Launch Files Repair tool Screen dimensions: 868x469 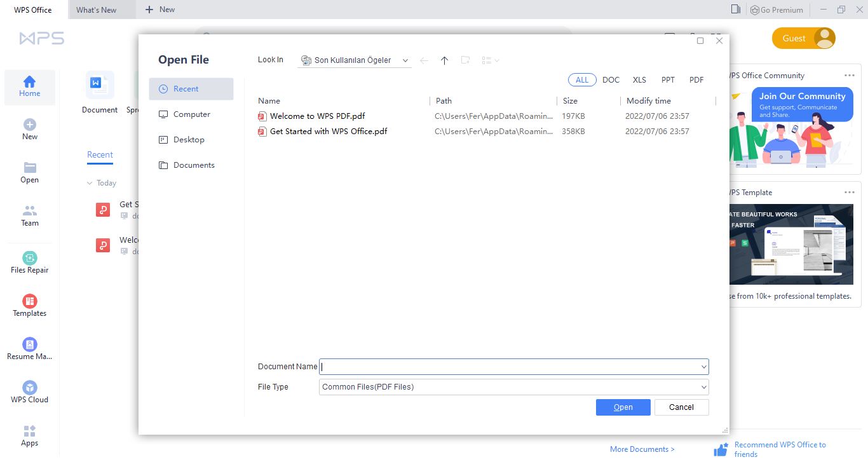[30, 262]
